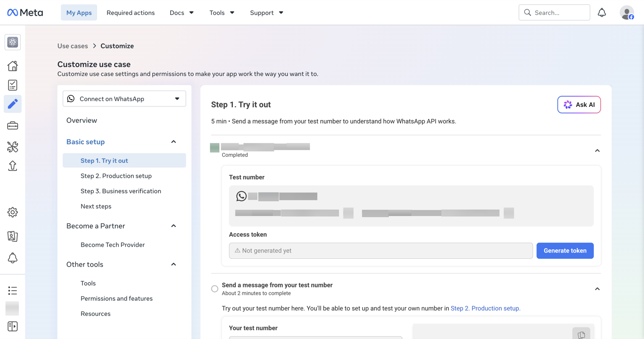Screen dimensions: 644x339
Task: Open App settings gear icon
Action: 12,212
